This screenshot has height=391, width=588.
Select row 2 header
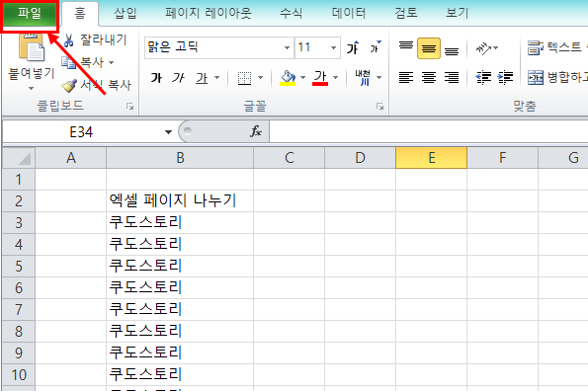(x=19, y=201)
